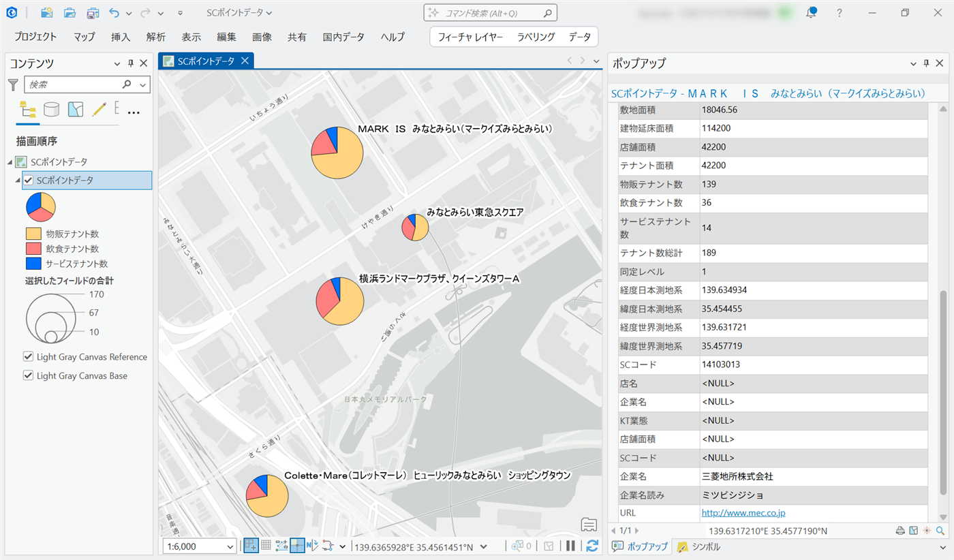Click the Undo arrow in title bar

[114, 13]
